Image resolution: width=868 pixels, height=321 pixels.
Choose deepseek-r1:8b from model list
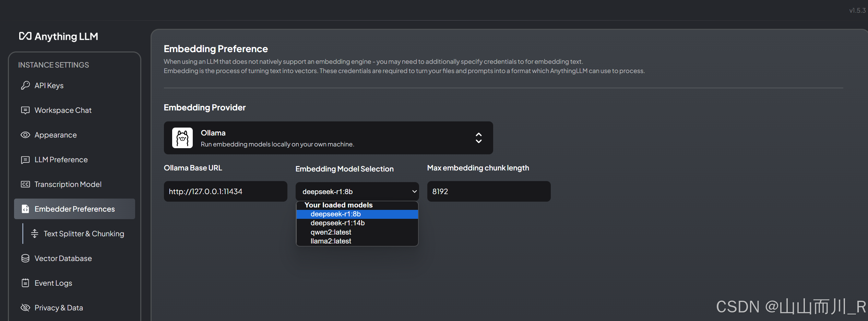[x=357, y=214]
